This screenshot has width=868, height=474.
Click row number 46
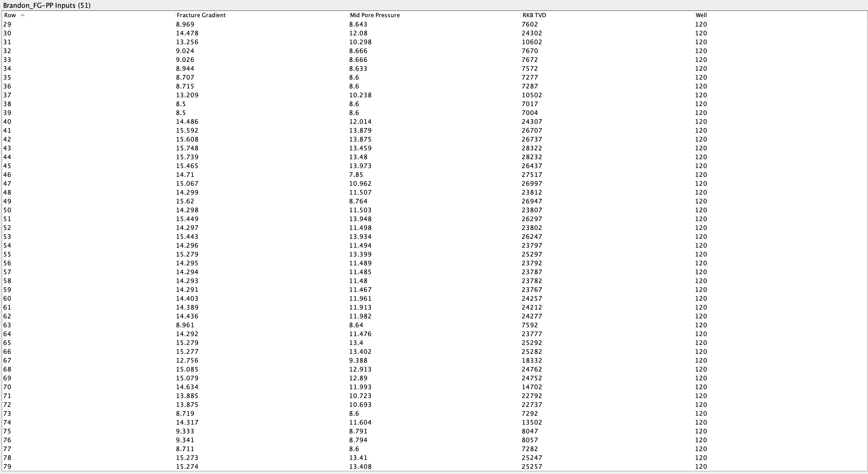point(7,175)
